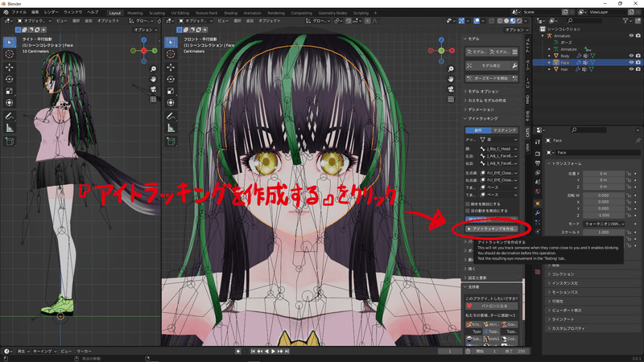This screenshot has height=362, width=644.
Task: Click the Become a Patron button
Action: tap(492, 306)
